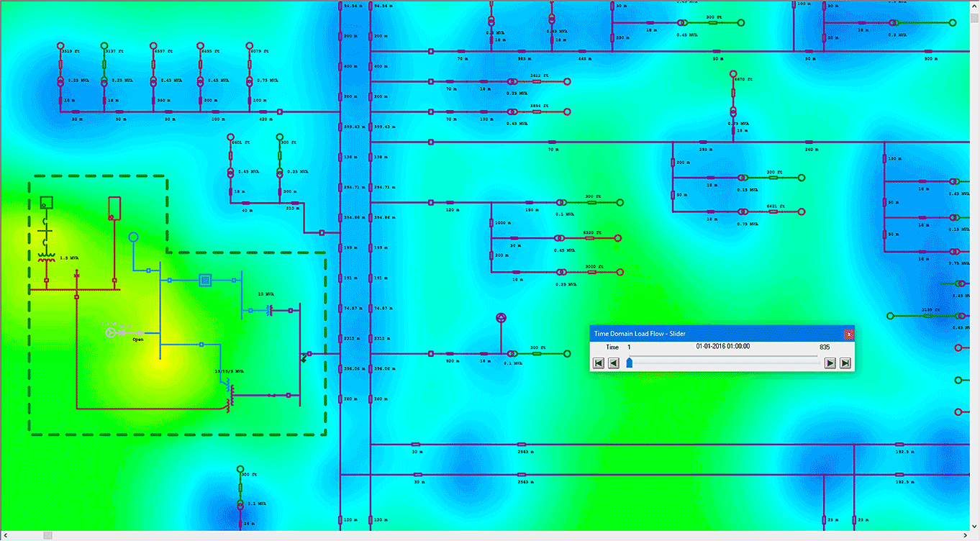Select the 1.3 MVA transformer symbol
The image size is (980, 541).
click(x=45, y=256)
